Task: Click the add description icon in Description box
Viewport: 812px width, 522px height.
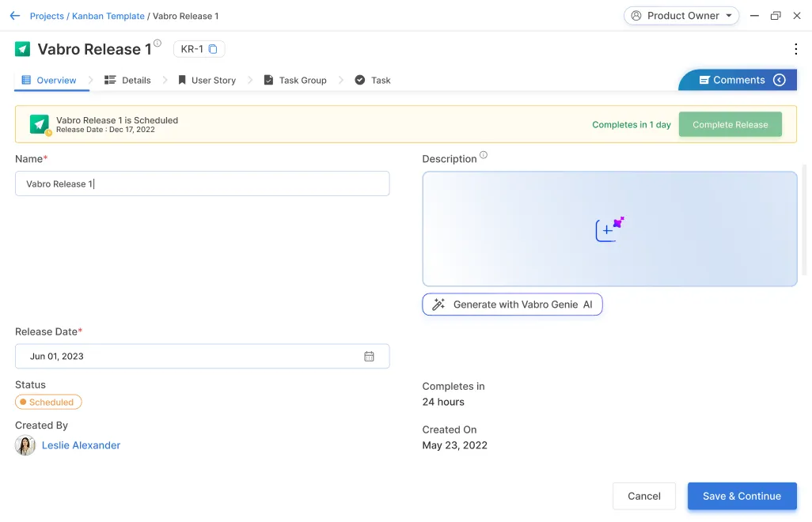Action: tap(609, 229)
